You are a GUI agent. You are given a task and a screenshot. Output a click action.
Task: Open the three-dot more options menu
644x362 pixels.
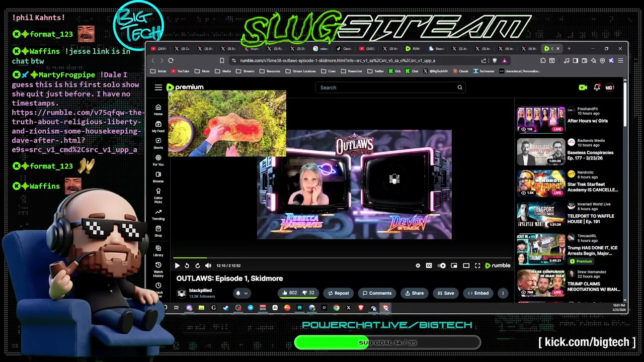(x=503, y=293)
